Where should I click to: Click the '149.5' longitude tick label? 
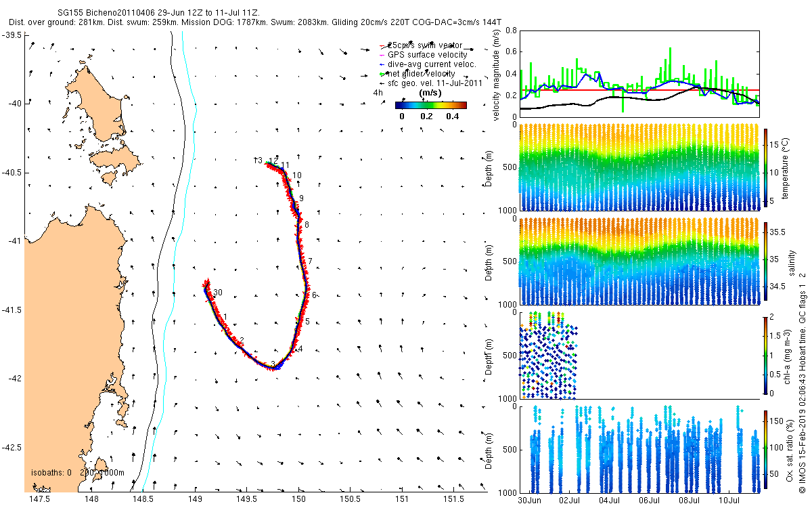(247, 499)
